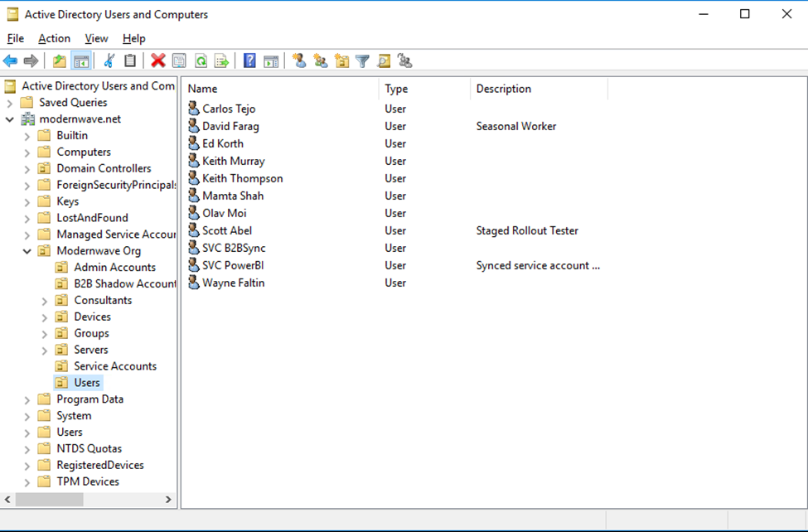The height and width of the screenshot is (532, 808).
Task: Select the TPM Devices tree item
Action: (88, 481)
